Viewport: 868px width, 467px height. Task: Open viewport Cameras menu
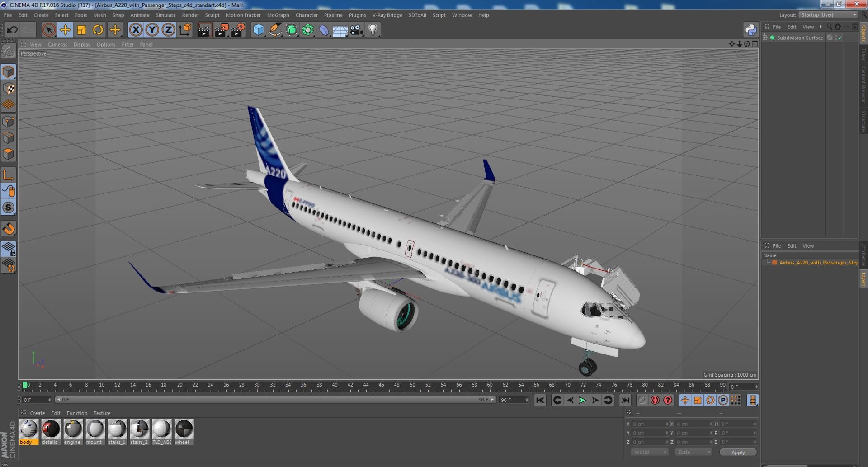click(57, 45)
